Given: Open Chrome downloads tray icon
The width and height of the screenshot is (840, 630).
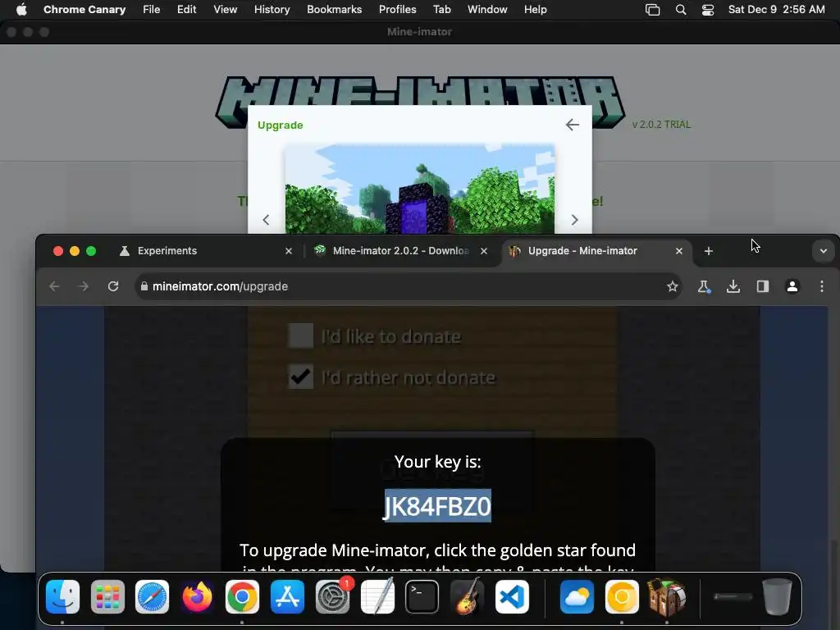Looking at the screenshot, I should point(733,286).
